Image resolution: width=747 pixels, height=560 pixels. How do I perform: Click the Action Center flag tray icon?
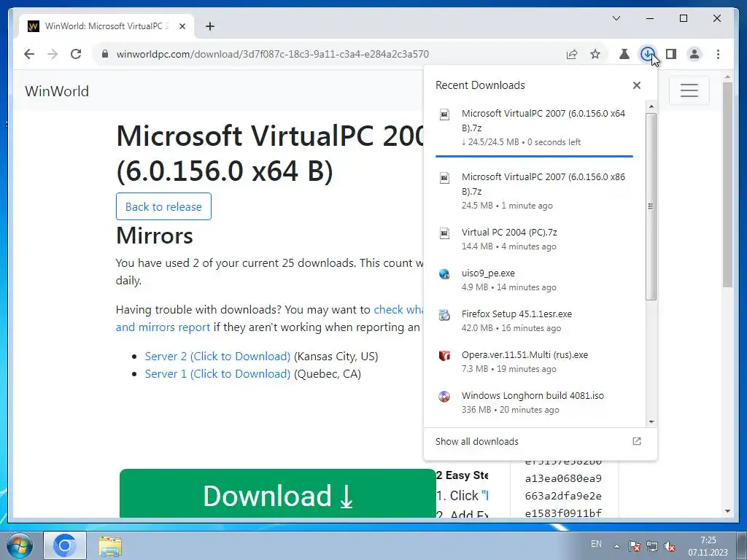pyautogui.click(x=634, y=546)
